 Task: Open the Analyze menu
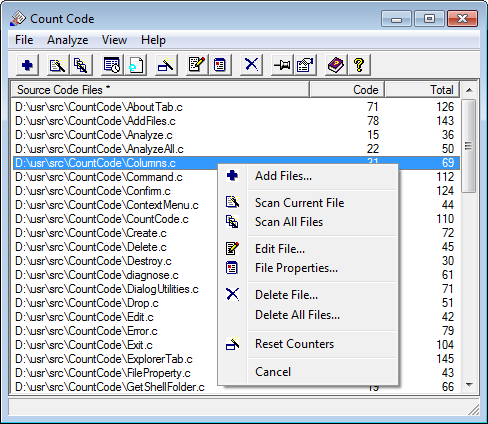coord(68,40)
